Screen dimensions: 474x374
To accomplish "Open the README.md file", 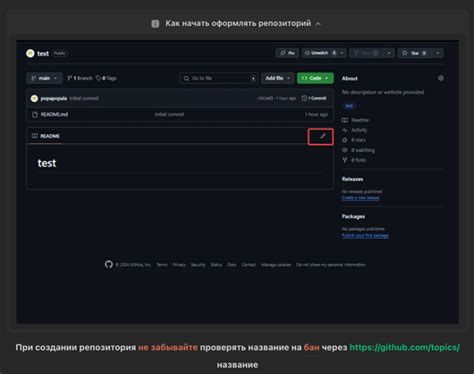I will (x=54, y=114).
